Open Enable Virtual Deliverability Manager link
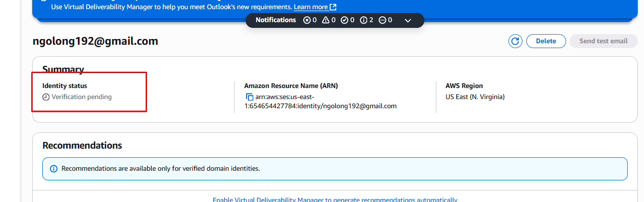644x202 pixels. tap(334, 200)
